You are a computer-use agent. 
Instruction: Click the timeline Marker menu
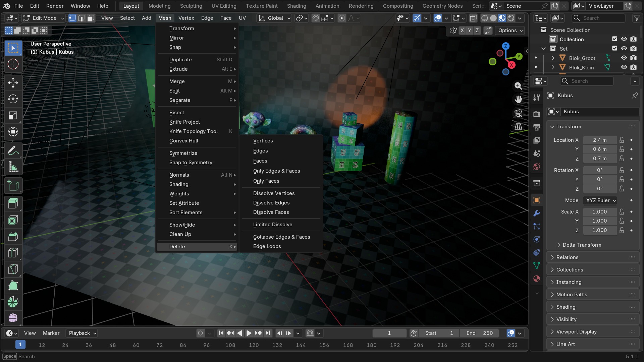coord(51,333)
